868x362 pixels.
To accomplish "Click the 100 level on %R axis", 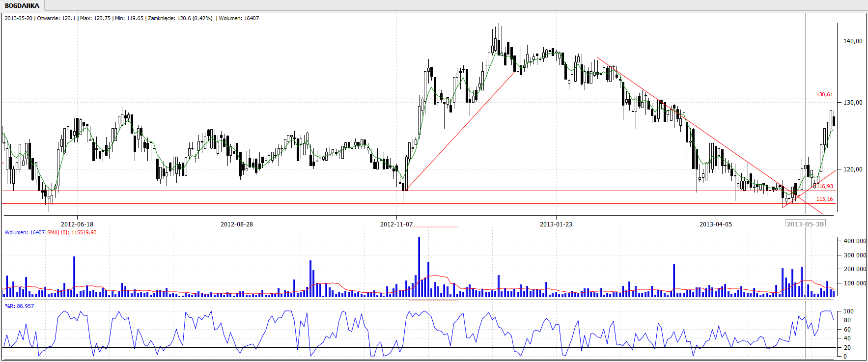I will [x=848, y=311].
